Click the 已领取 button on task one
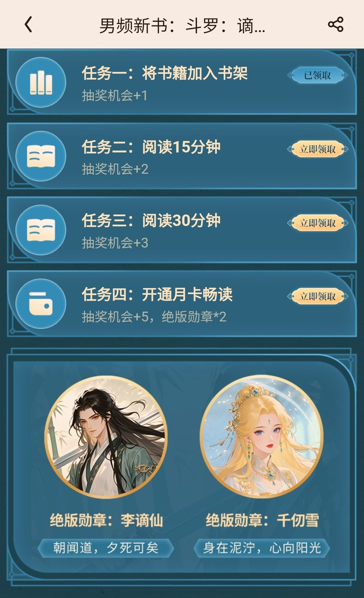 pos(317,75)
